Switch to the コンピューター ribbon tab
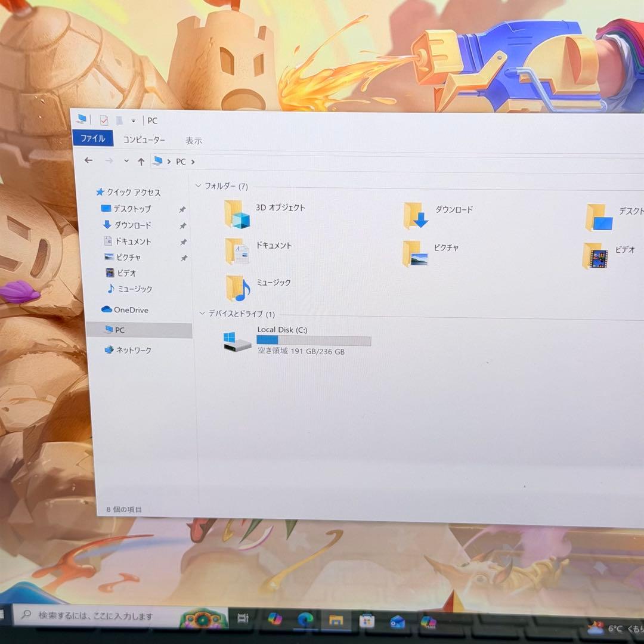The image size is (644, 644). tap(144, 140)
